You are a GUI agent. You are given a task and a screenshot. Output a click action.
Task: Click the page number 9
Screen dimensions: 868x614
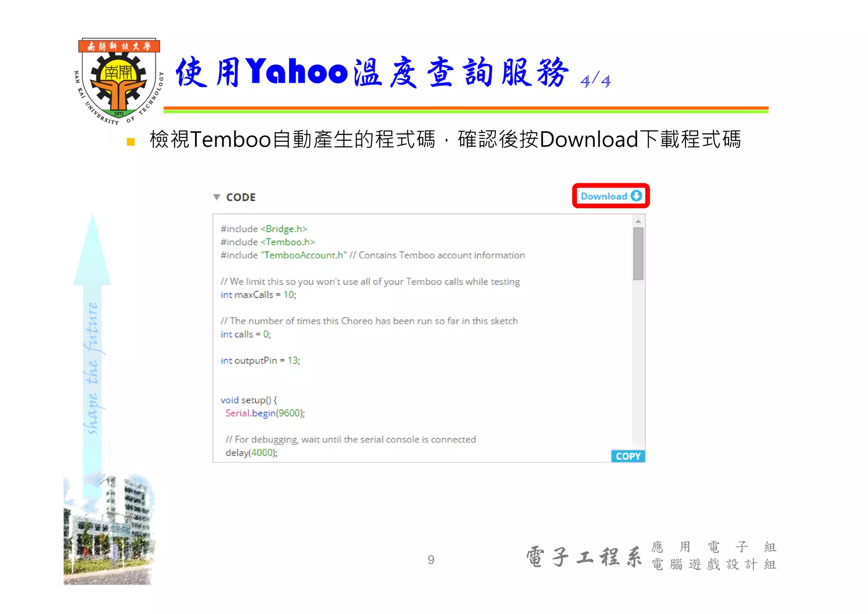point(431,560)
